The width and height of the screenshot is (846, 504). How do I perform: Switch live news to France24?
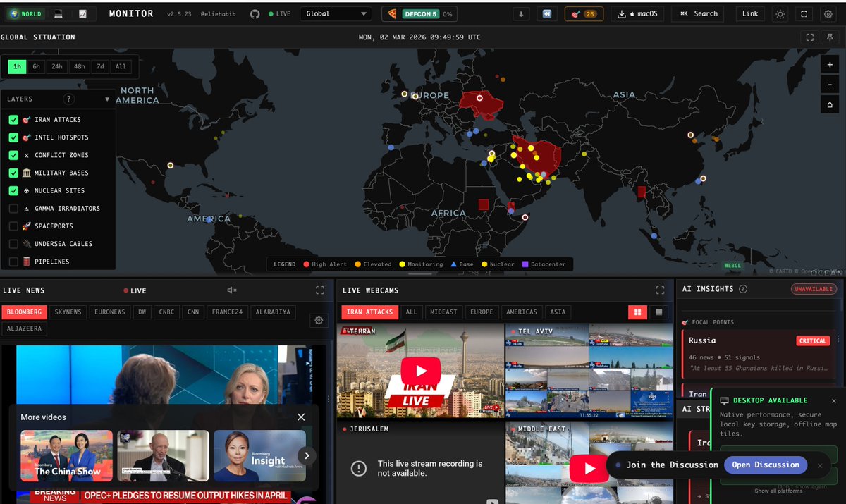(226, 312)
